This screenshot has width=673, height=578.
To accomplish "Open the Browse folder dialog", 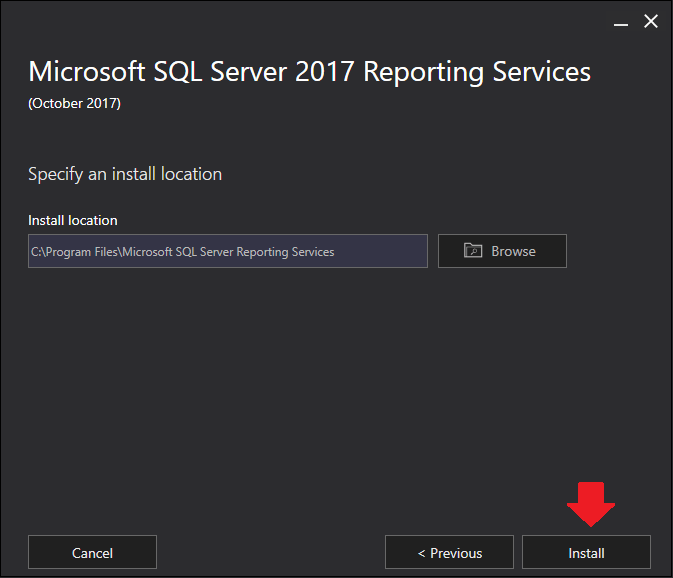I will tap(502, 251).
